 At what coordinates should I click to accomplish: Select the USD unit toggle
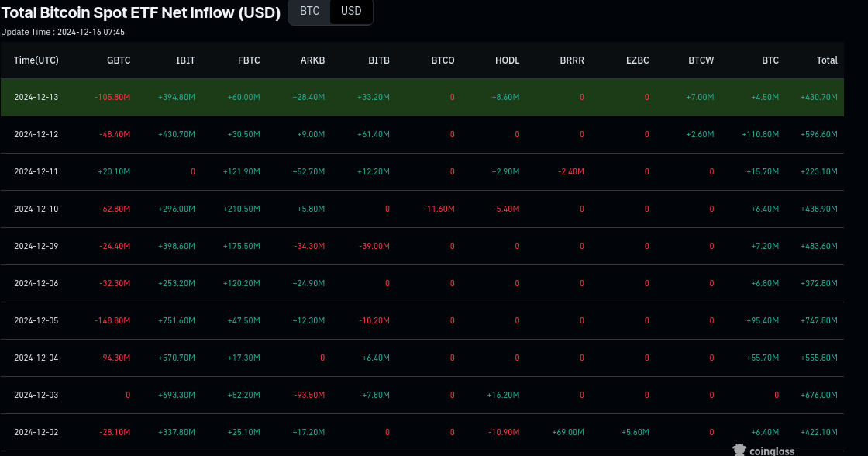click(x=351, y=12)
